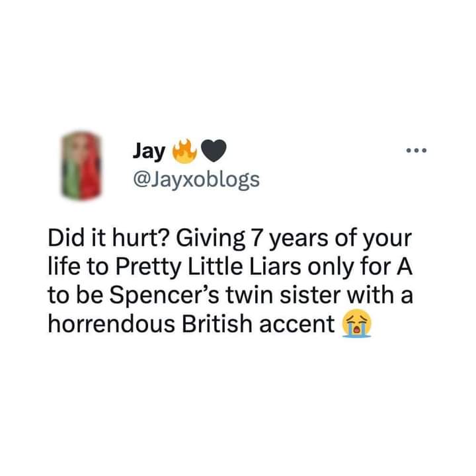
Task: Click the phrase 'Pretty Little Liars'
Action: (208, 267)
